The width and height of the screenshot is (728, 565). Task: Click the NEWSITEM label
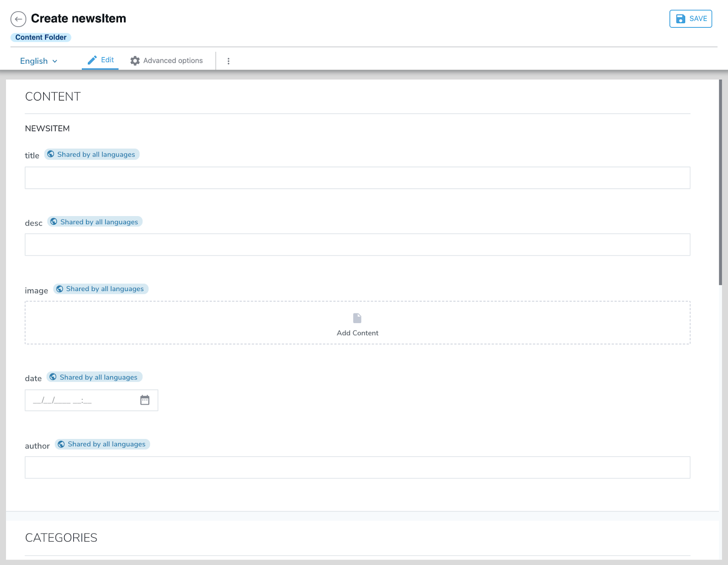(47, 129)
